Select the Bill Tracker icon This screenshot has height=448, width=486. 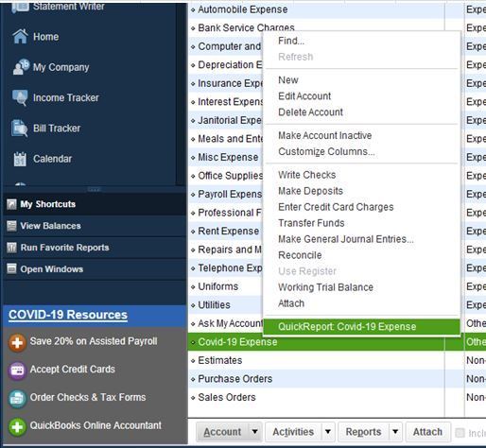point(20,129)
